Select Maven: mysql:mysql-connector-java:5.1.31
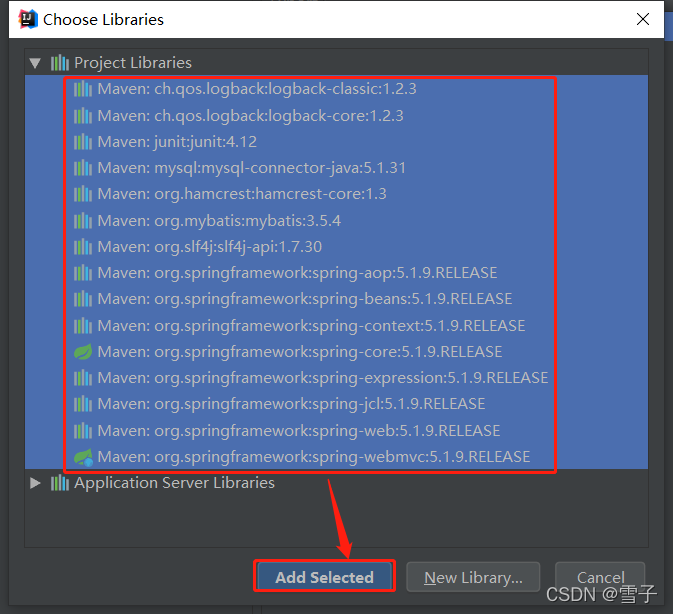Image resolution: width=673 pixels, height=614 pixels. point(336,168)
